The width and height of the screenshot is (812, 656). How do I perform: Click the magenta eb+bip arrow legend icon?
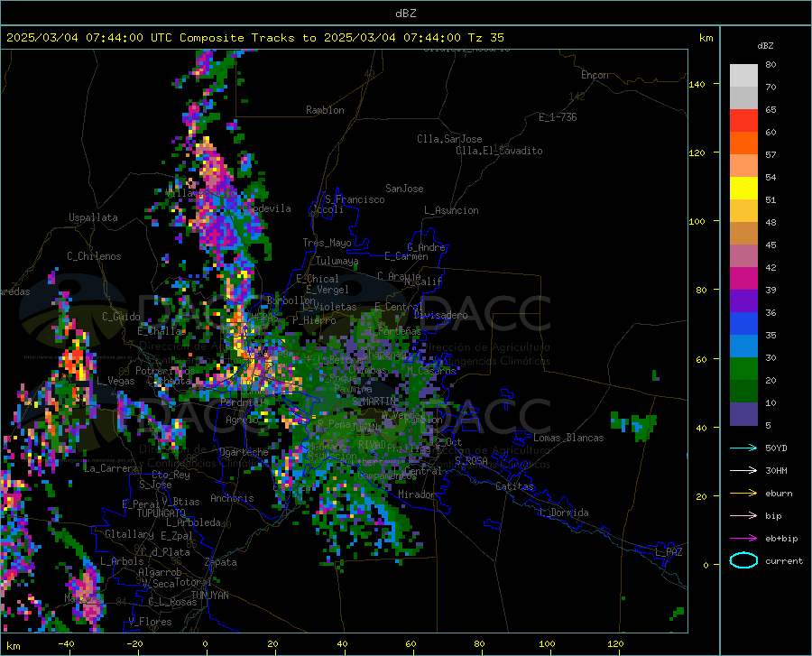[x=743, y=539]
